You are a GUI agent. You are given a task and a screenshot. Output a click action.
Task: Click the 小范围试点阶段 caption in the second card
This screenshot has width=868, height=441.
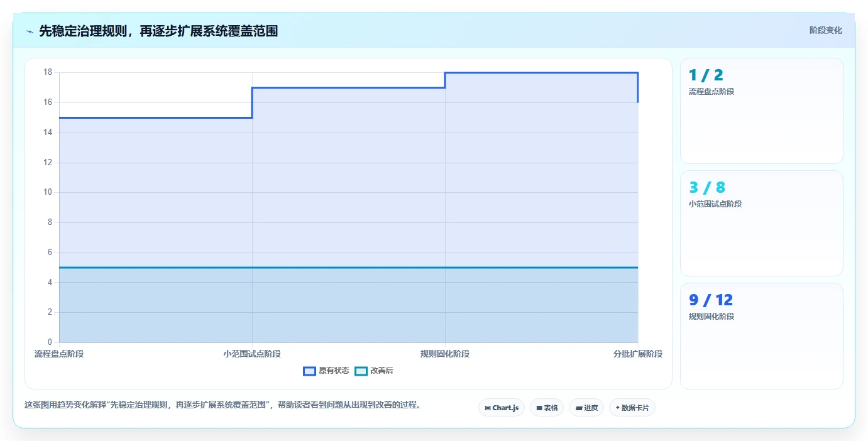(715, 204)
